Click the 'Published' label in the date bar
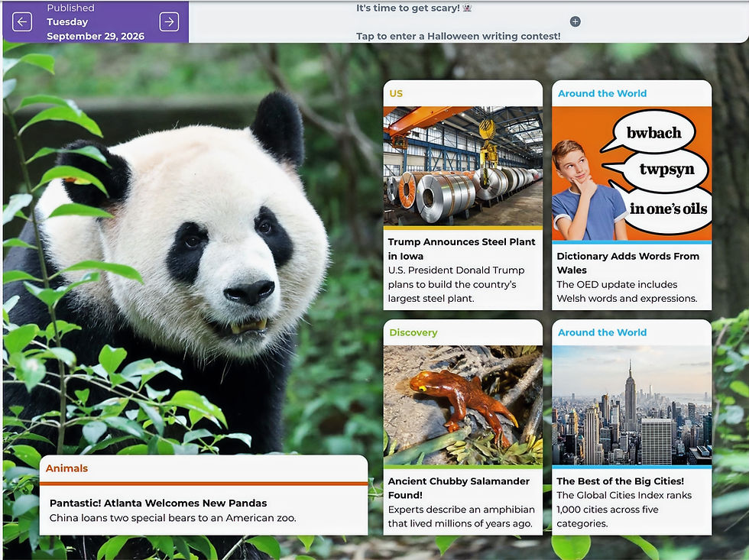The height and width of the screenshot is (560, 749). 70,8
